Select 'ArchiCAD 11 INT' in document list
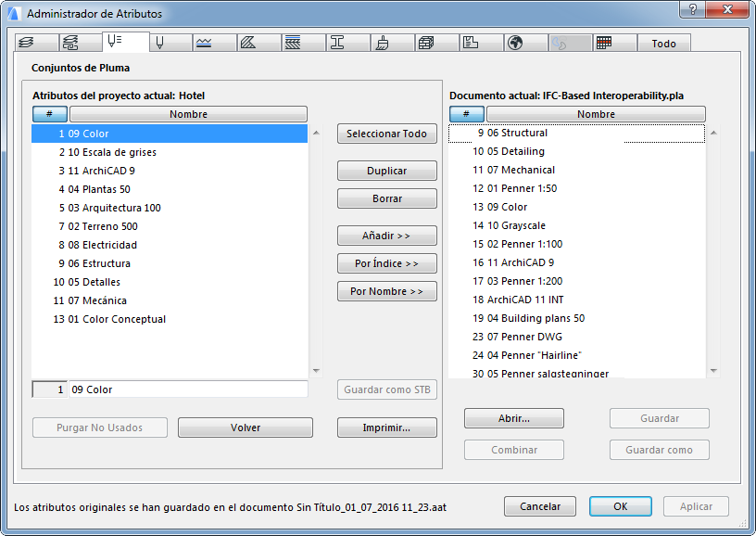This screenshot has width=756, height=536. point(576,300)
